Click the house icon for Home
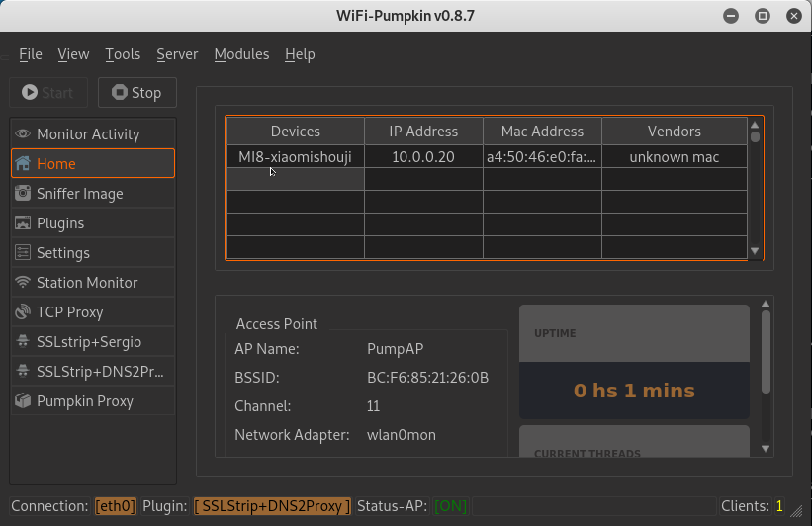 23,163
